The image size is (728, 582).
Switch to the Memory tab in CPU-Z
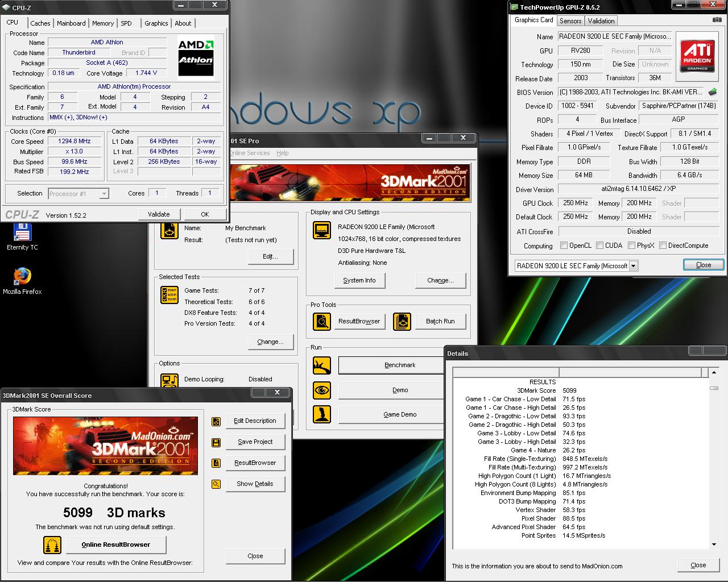pos(103,23)
